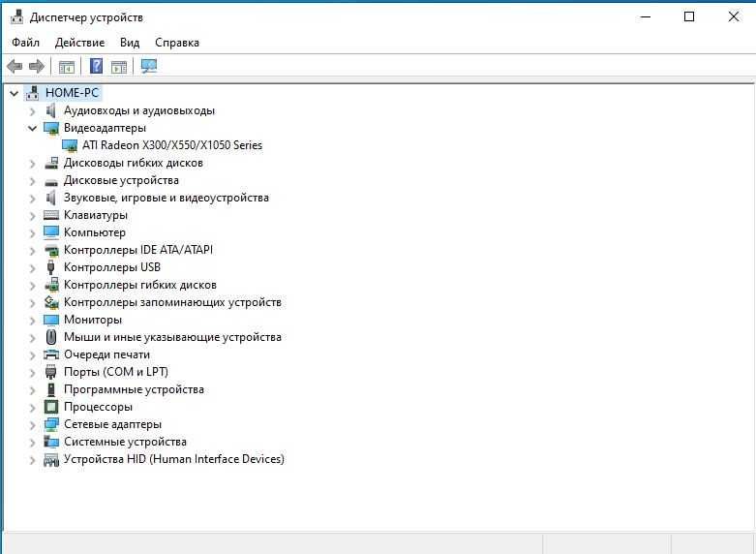Select Мыши и иные указывающие устройства label
Image resolution: width=756 pixels, height=554 pixels.
(172, 337)
